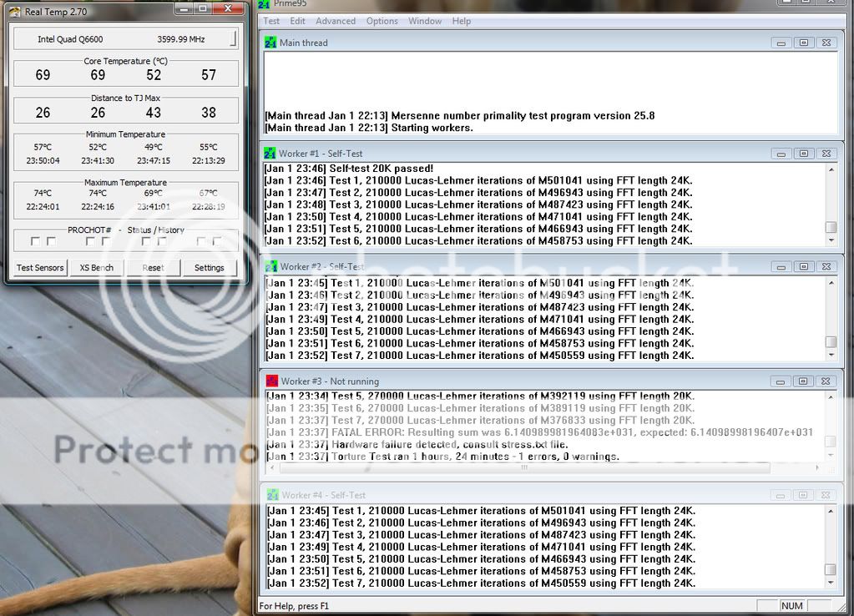This screenshot has height=616, width=854.
Task: Toggle second PROCHOT# checkbox for core 3
Action: click(x=162, y=241)
